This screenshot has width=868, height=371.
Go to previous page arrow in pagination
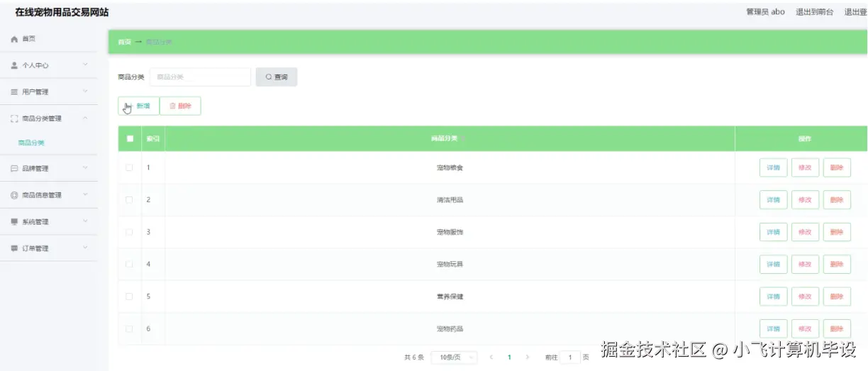tap(491, 358)
